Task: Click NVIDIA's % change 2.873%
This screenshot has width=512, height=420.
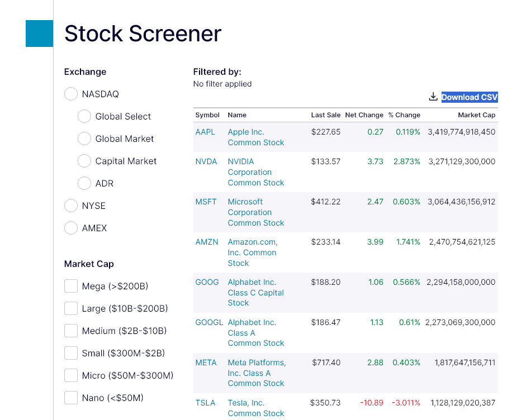Action: tap(406, 161)
